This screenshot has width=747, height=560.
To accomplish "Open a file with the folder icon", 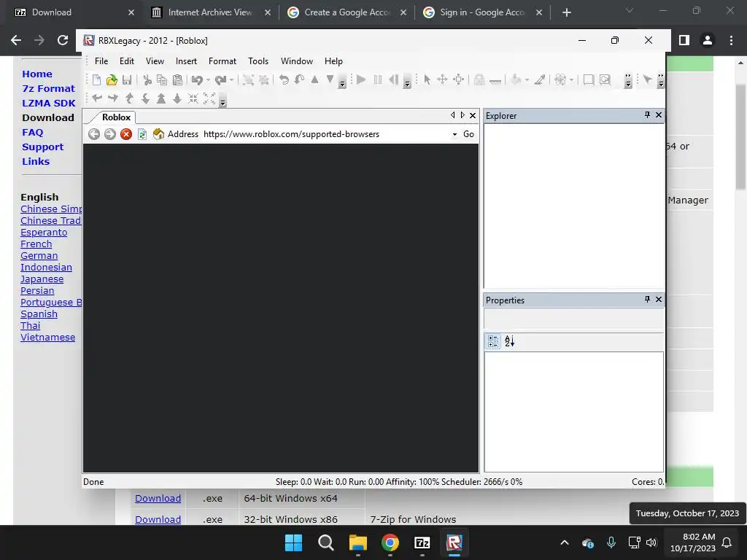I will pyautogui.click(x=112, y=80).
